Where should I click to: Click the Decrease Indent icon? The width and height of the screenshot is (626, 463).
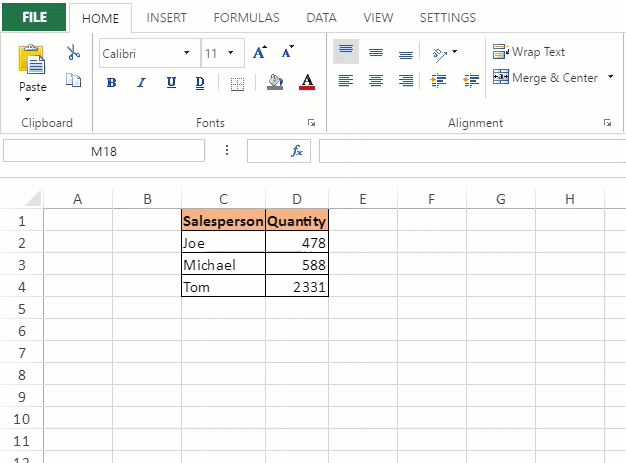pos(471,80)
